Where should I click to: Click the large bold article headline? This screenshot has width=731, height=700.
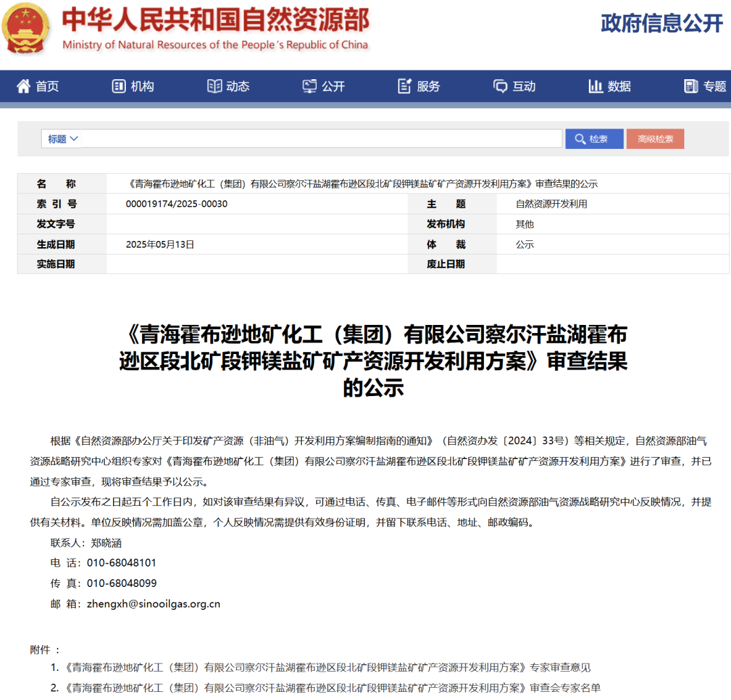point(373,361)
